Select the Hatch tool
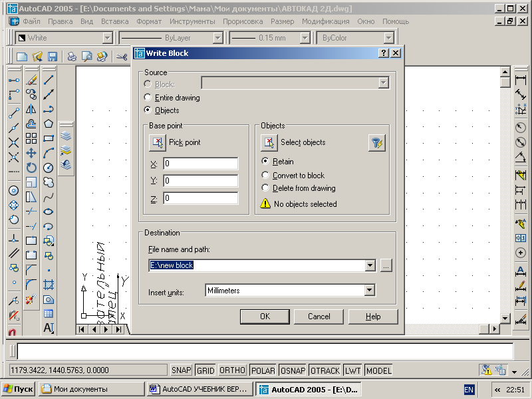The width and height of the screenshot is (532, 399). [x=49, y=285]
